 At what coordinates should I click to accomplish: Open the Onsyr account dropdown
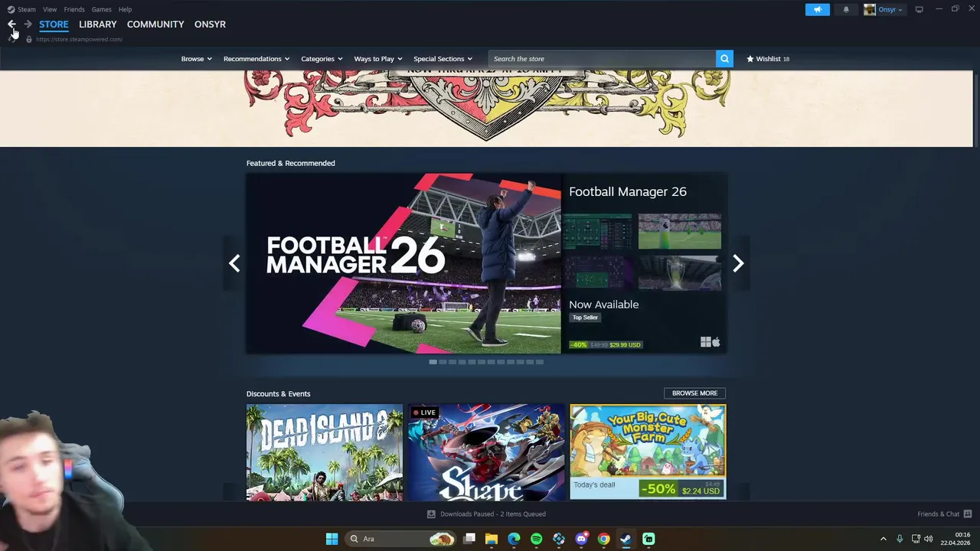[x=890, y=9]
